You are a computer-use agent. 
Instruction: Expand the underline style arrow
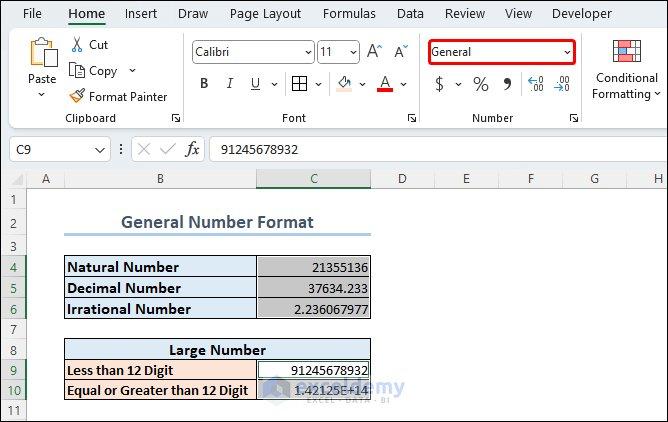point(274,84)
